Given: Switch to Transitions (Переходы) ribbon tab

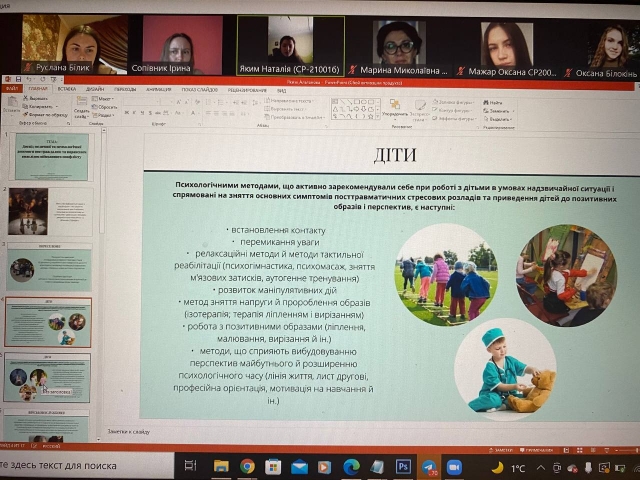Looking at the screenshot, I should [x=125, y=89].
